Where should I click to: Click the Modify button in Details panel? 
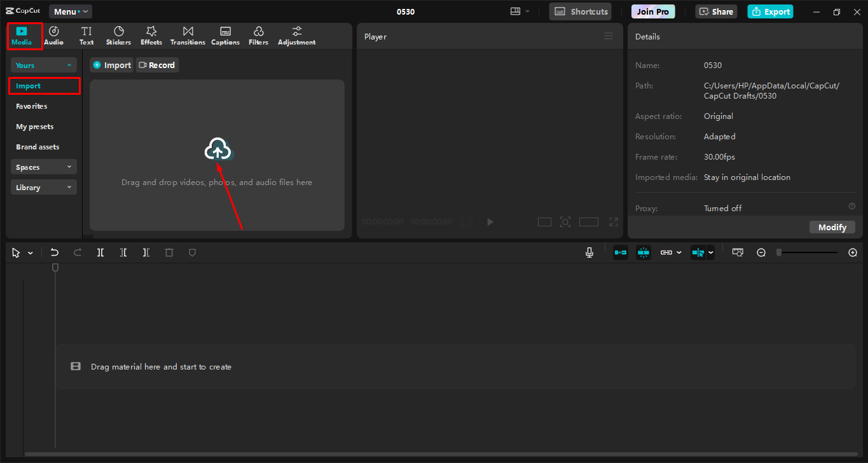pyautogui.click(x=832, y=226)
